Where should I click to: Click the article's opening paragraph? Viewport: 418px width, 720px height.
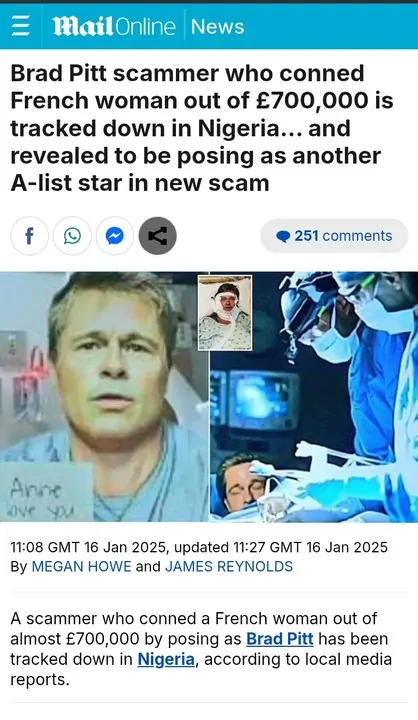[x=201, y=649]
